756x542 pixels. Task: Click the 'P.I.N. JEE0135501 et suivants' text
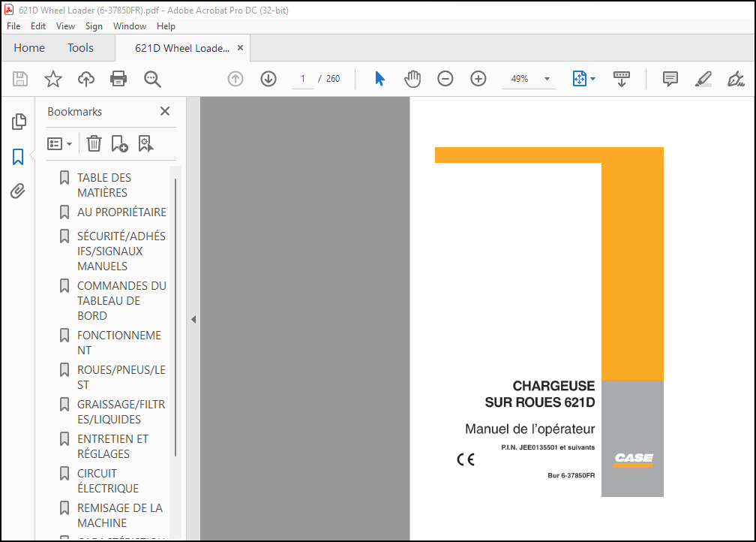pyautogui.click(x=547, y=447)
